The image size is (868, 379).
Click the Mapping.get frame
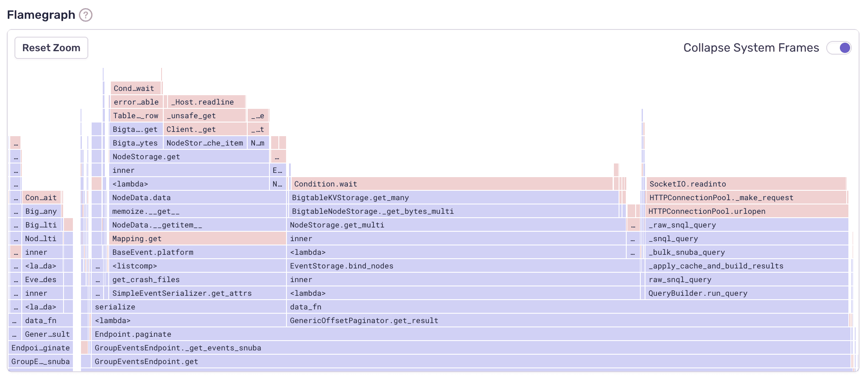pos(197,239)
